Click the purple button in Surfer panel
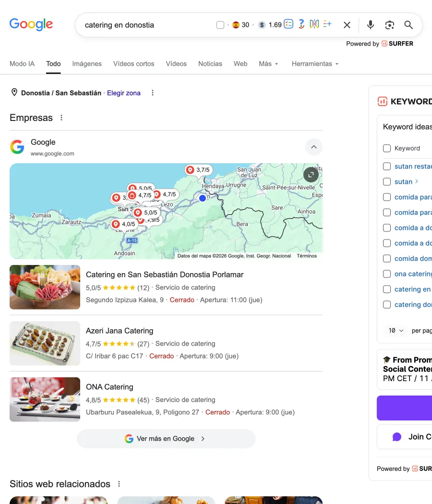The image size is (432, 504). [404, 408]
